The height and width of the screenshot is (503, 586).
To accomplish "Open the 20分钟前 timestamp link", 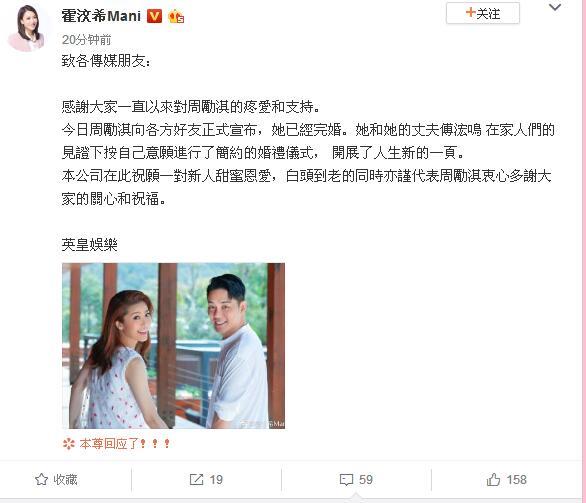I will point(86,40).
